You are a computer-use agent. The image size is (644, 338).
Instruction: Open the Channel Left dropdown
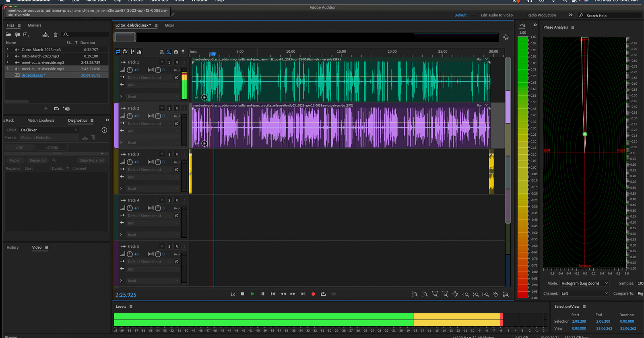click(x=584, y=293)
